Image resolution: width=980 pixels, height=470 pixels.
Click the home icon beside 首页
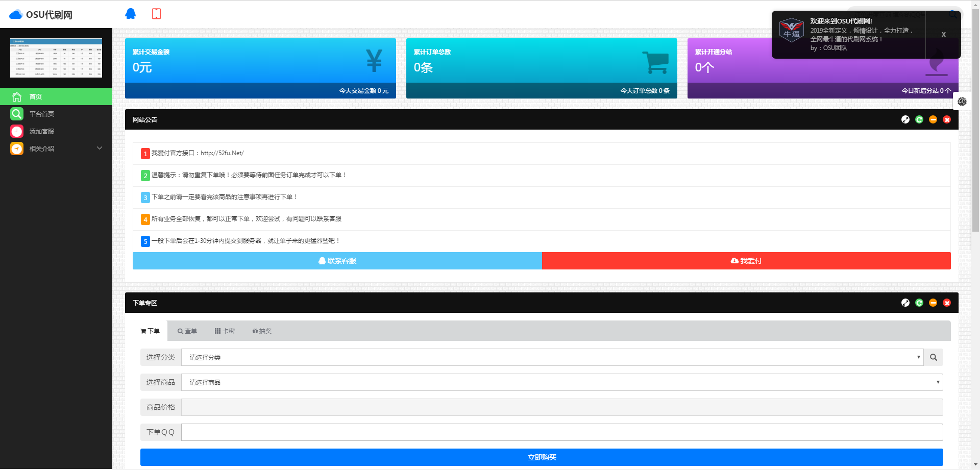pos(17,96)
